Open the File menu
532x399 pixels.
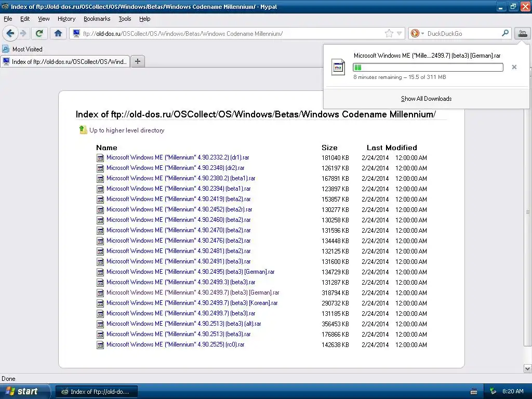click(8, 19)
